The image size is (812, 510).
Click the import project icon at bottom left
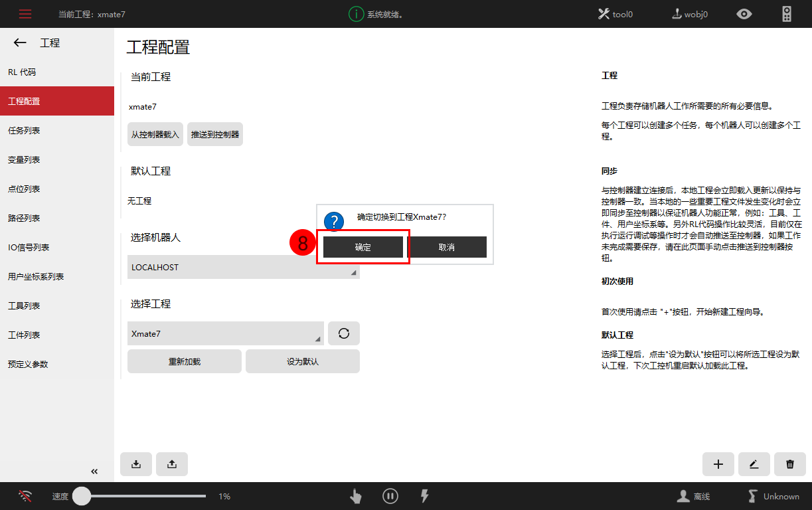[x=136, y=464]
